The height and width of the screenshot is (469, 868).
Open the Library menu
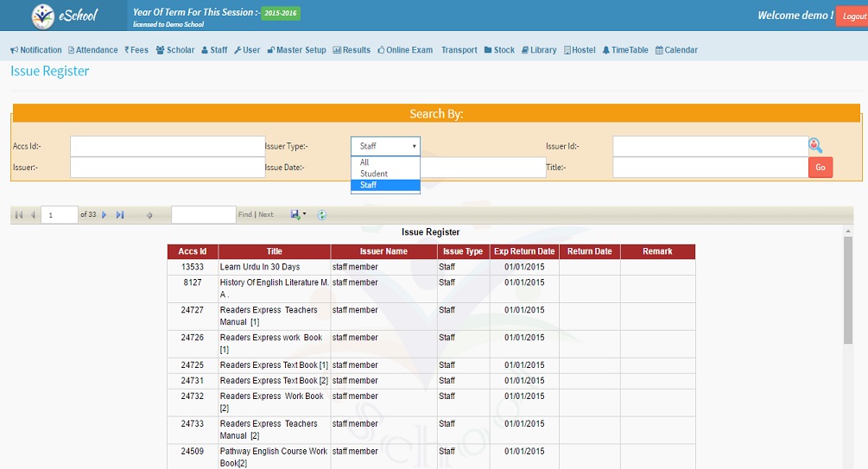(x=537, y=50)
